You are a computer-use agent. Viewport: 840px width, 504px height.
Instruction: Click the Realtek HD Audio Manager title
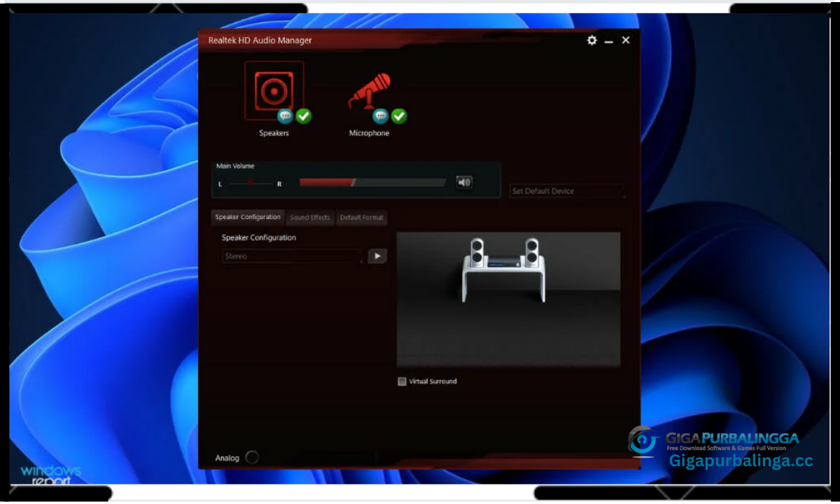tap(260, 41)
